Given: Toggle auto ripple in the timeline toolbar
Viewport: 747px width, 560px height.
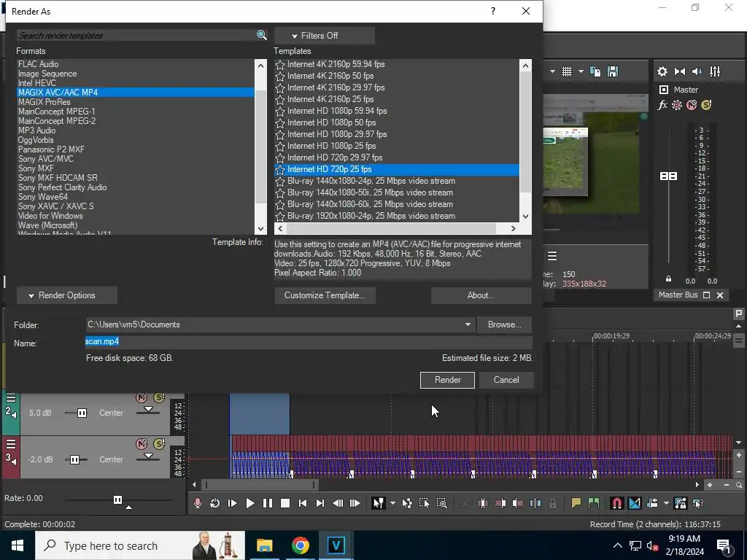Looking at the screenshot, I should pyautogui.click(x=652, y=503).
